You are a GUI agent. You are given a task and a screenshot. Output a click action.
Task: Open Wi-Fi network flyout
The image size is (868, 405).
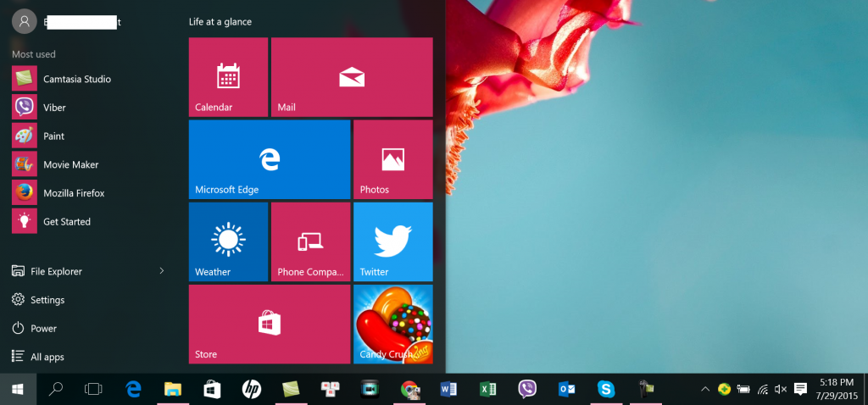[763, 390]
